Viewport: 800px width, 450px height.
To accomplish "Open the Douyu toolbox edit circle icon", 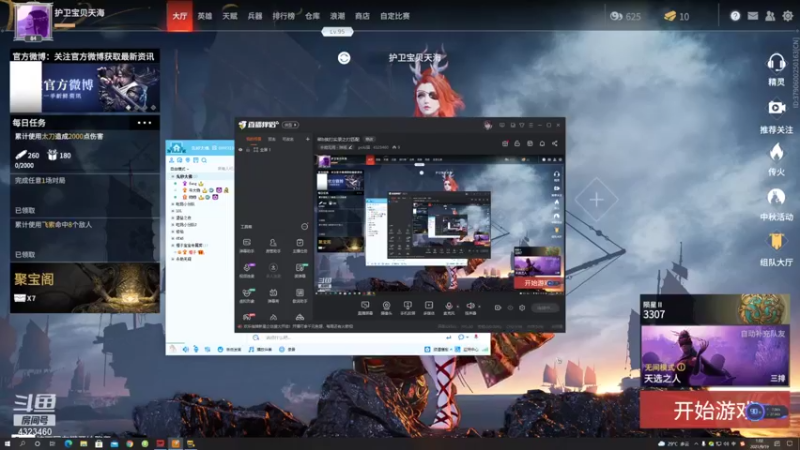I will pos(305,226).
